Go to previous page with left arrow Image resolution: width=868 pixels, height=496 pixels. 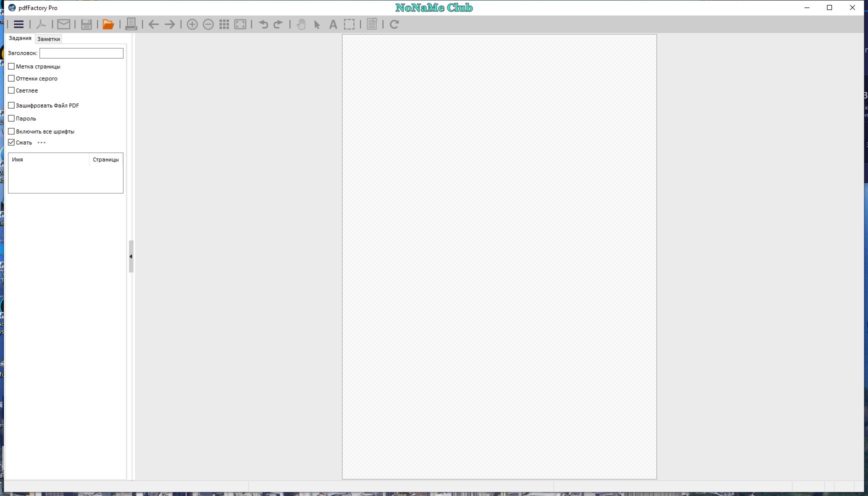tap(153, 24)
